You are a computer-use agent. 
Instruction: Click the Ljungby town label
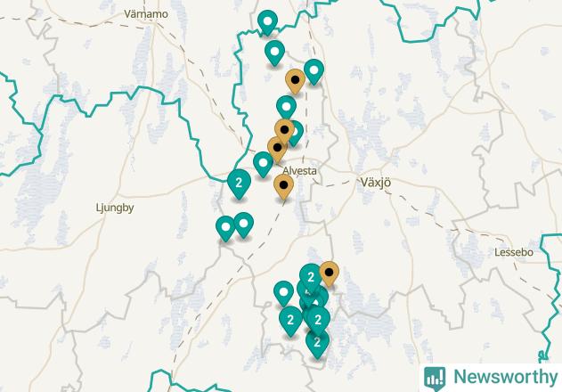tap(115, 208)
